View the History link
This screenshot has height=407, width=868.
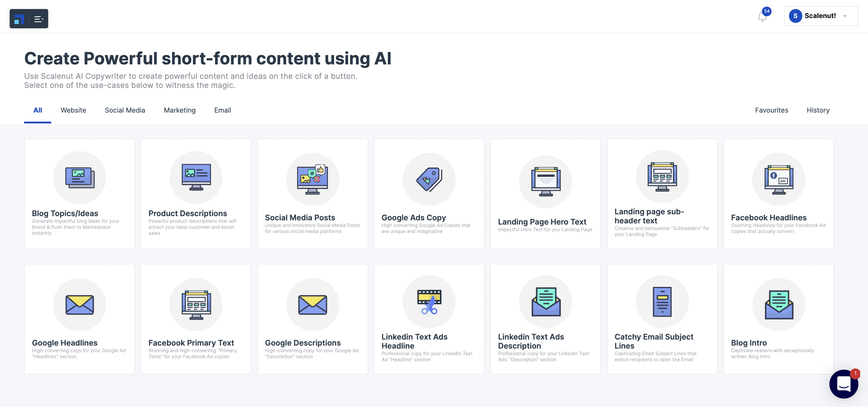click(x=818, y=110)
